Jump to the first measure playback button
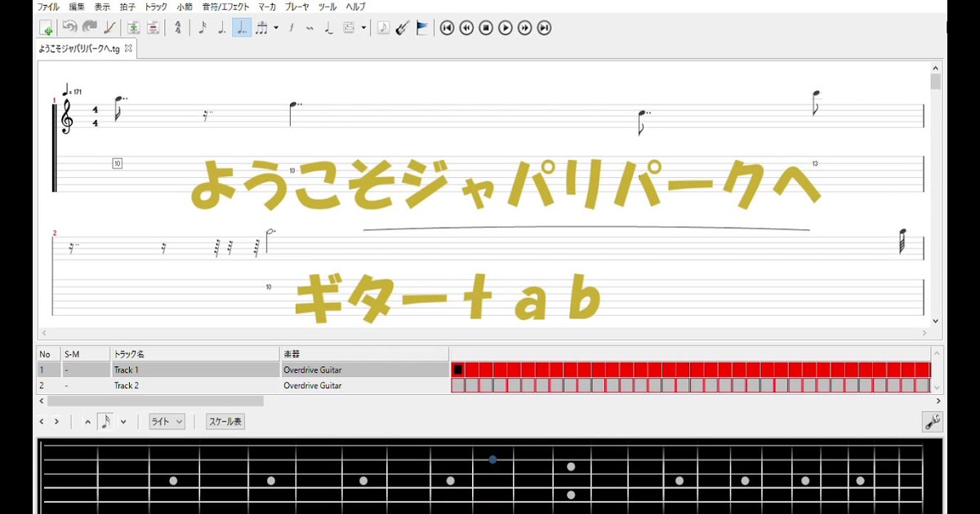Image resolution: width=980 pixels, height=514 pixels. click(447, 28)
